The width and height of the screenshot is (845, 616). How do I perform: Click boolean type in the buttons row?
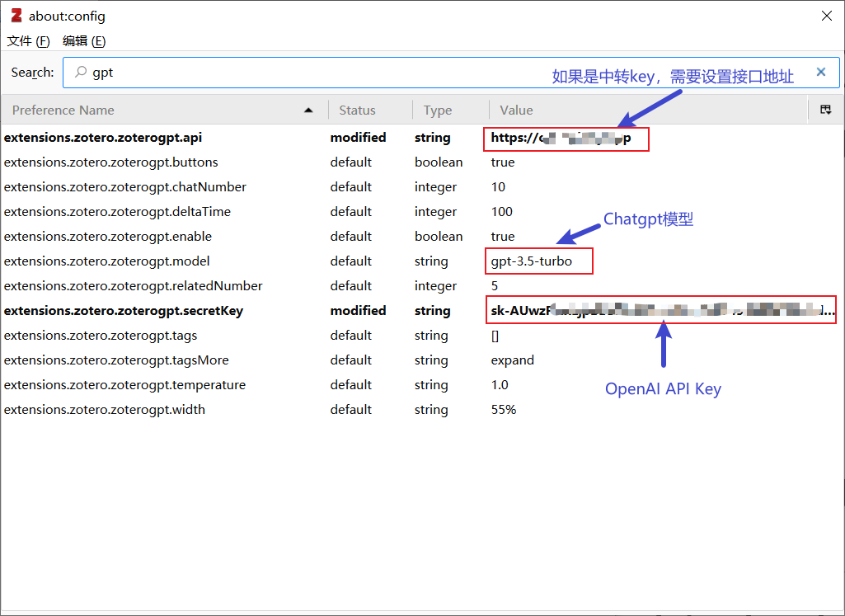[x=439, y=162]
